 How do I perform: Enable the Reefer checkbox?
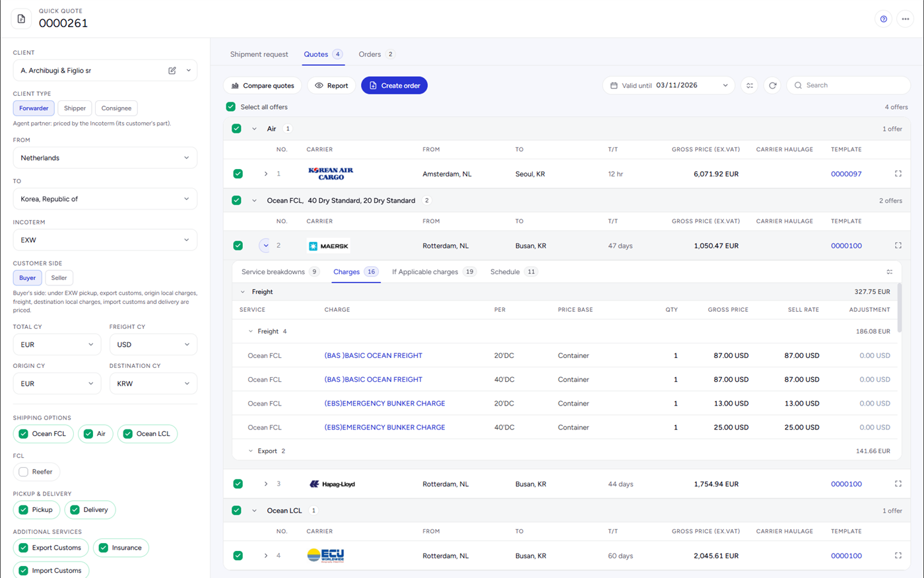click(24, 472)
